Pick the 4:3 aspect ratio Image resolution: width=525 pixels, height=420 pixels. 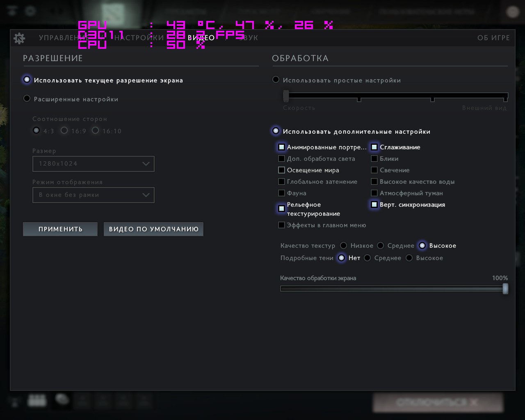point(37,130)
